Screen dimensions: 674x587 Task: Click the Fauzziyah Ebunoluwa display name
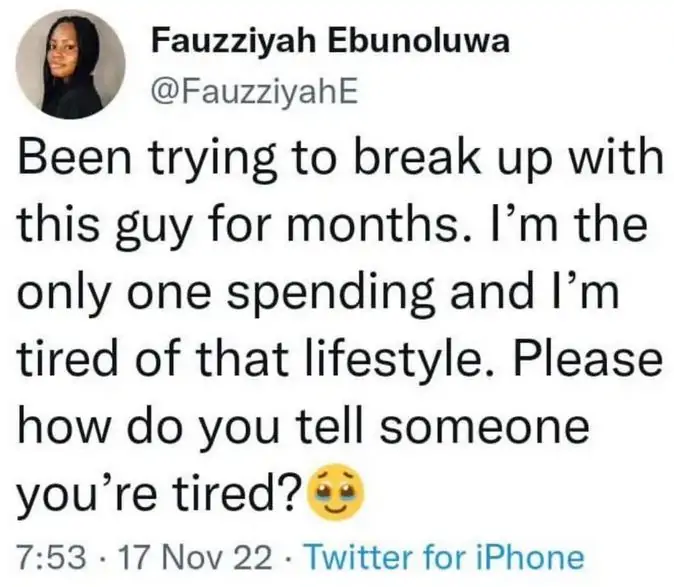pos(280,42)
